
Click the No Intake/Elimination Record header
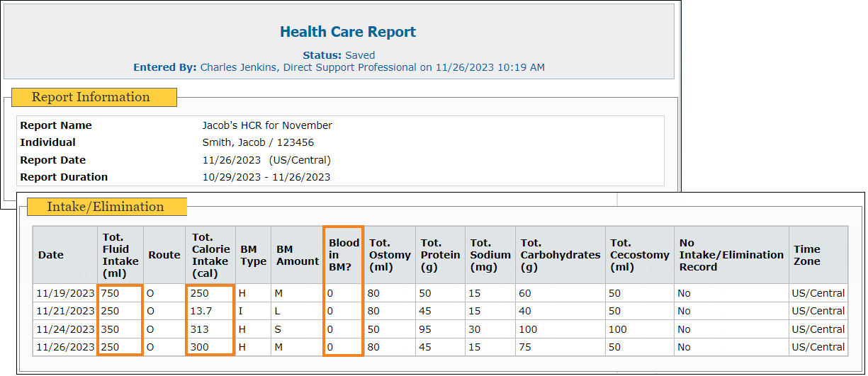click(x=731, y=255)
